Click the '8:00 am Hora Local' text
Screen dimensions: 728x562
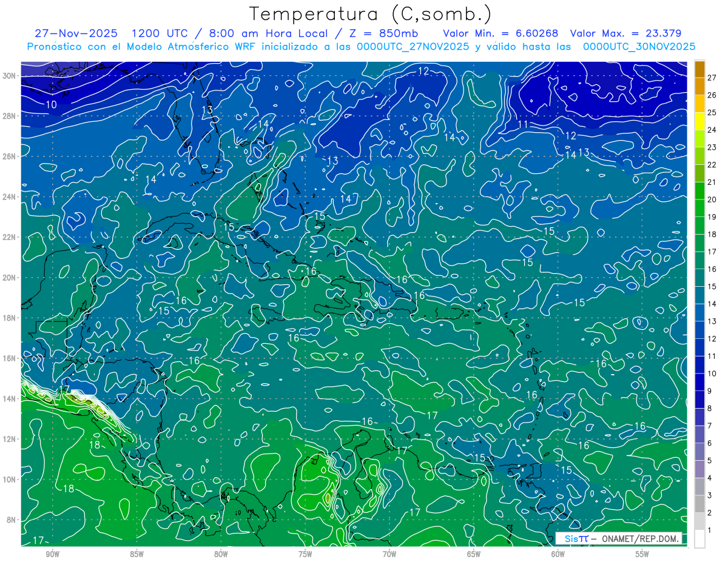tap(268, 33)
